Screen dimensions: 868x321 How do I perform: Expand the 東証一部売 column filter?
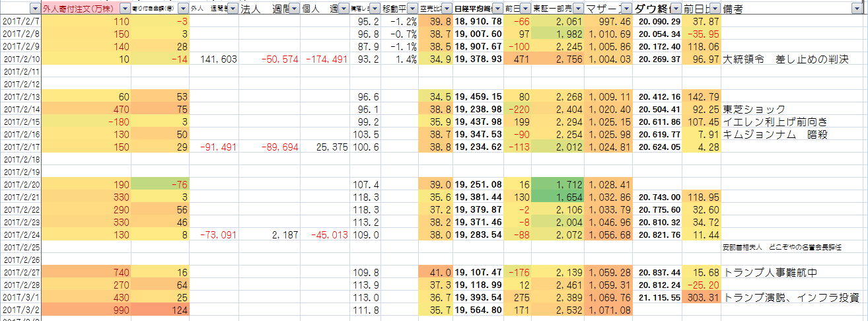[x=579, y=9]
